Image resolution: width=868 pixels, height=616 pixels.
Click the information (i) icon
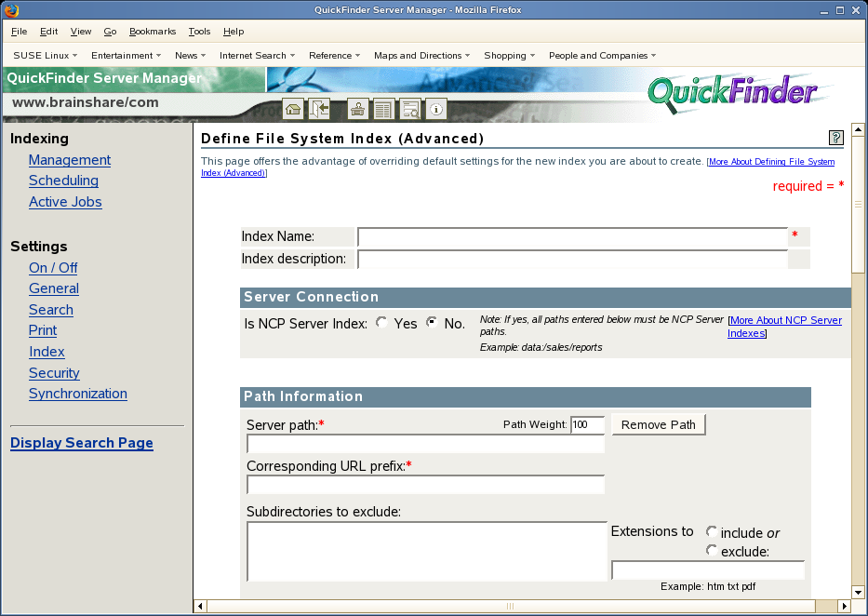(x=436, y=109)
